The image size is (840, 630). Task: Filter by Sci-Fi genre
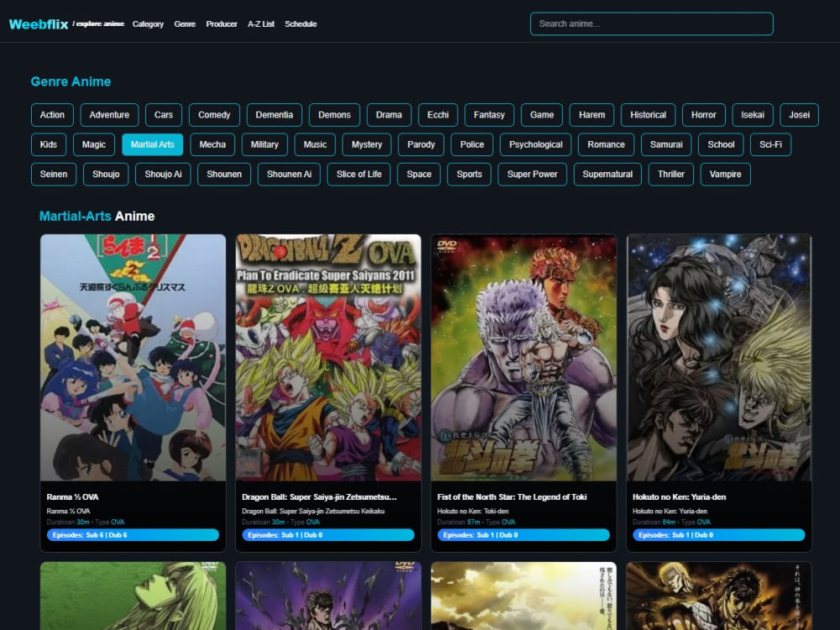click(x=770, y=144)
